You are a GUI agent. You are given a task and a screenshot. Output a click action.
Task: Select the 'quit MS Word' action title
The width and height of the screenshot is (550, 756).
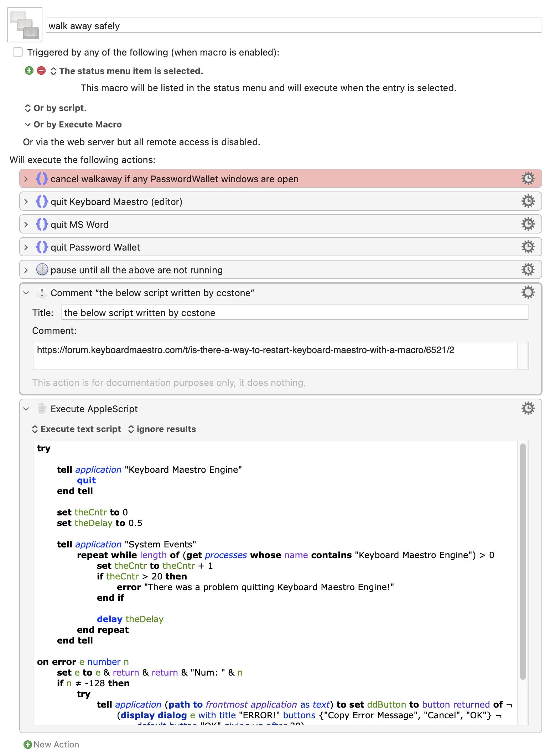[x=79, y=225]
